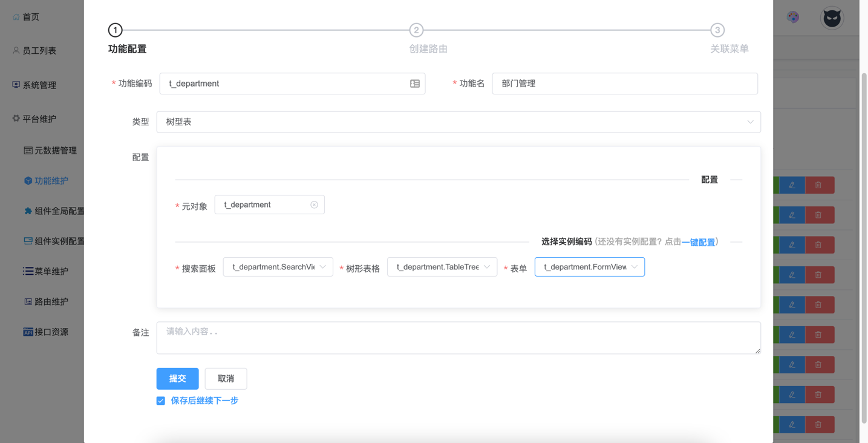Screen dimensions: 868x443
Task: Click the table icon in 功能编码 field
Action: (x=415, y=84)
